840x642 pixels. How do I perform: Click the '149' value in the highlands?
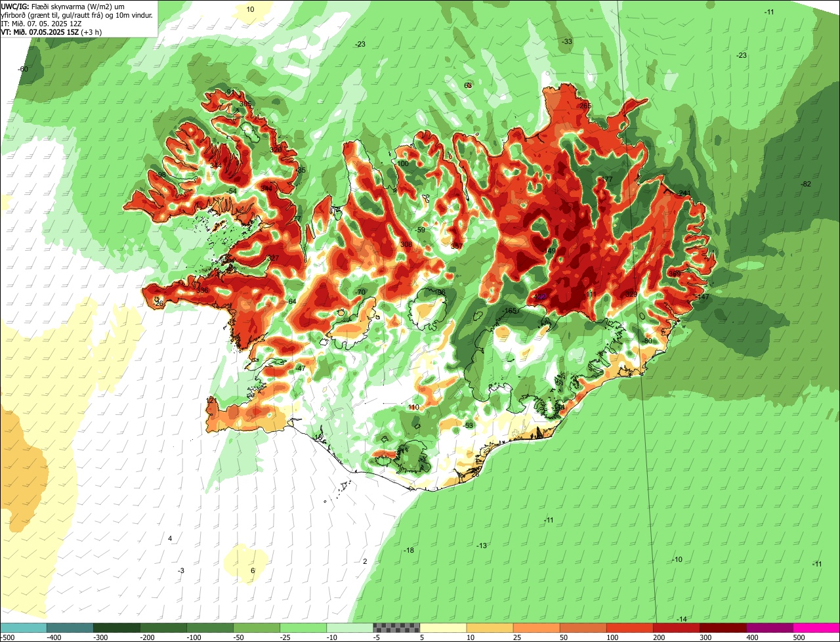(549, 251)
